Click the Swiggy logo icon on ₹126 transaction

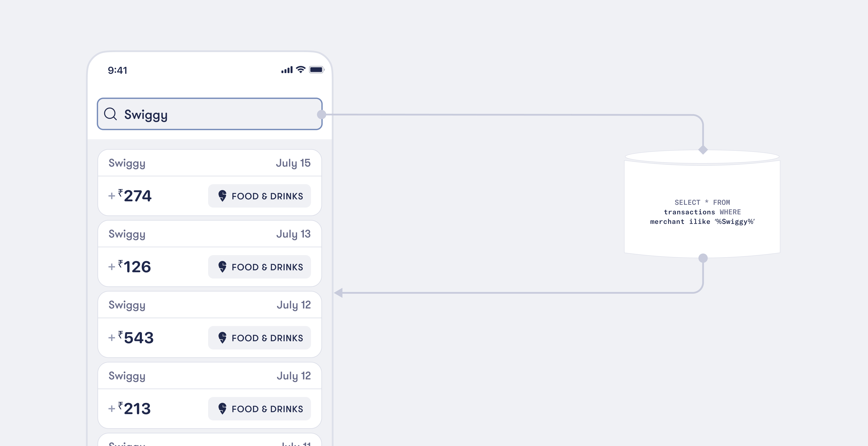pos(222,267)
